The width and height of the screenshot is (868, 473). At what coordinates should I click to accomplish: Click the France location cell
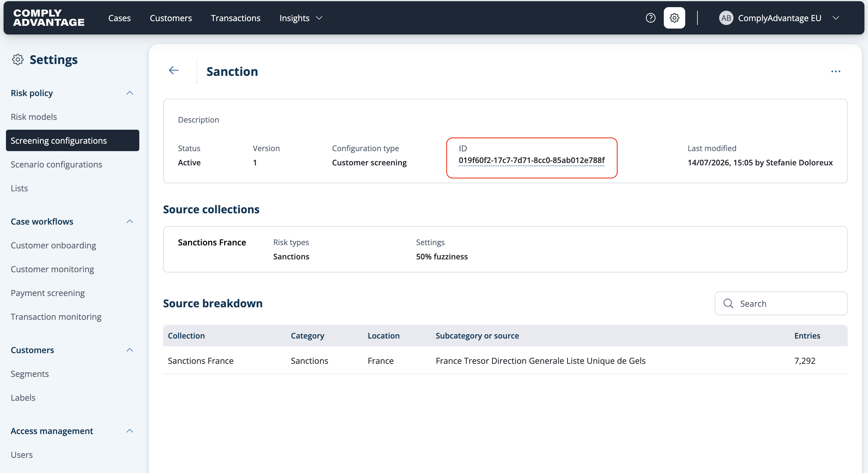click(380, 361)
